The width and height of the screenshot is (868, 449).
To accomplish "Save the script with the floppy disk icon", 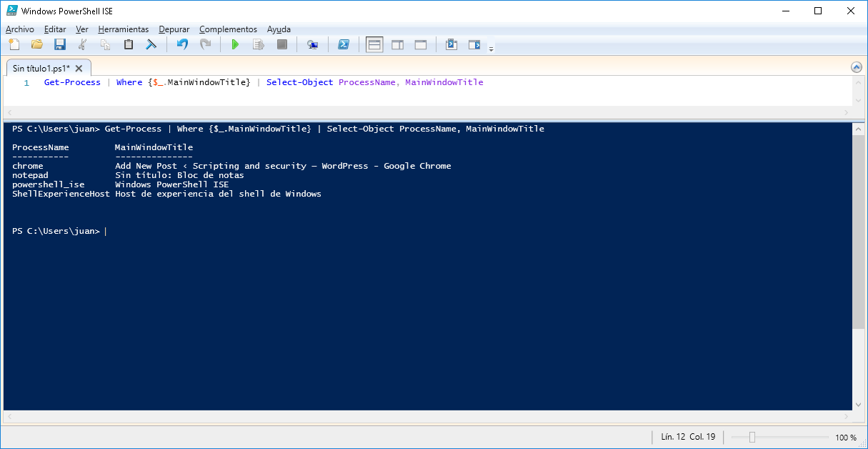I will click(x=60, y=44).
